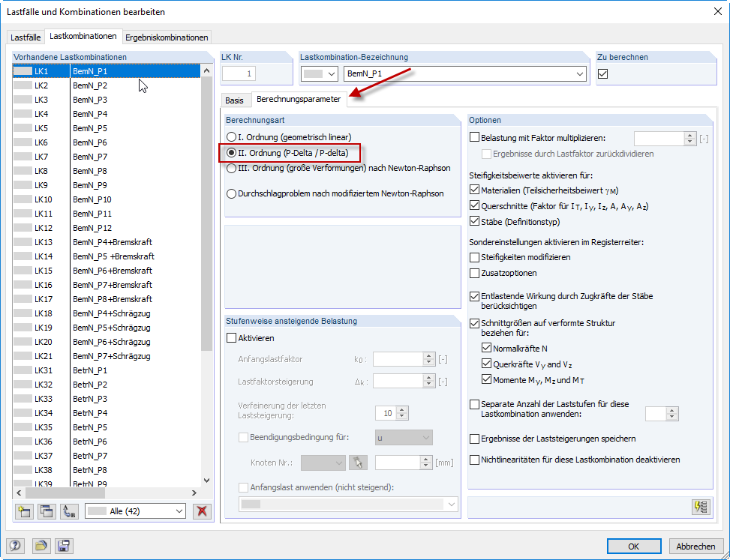Viewport: 730px width, 560px height.
Task: Click the combination list scroll-up arrow
Action: click(207, 70)
